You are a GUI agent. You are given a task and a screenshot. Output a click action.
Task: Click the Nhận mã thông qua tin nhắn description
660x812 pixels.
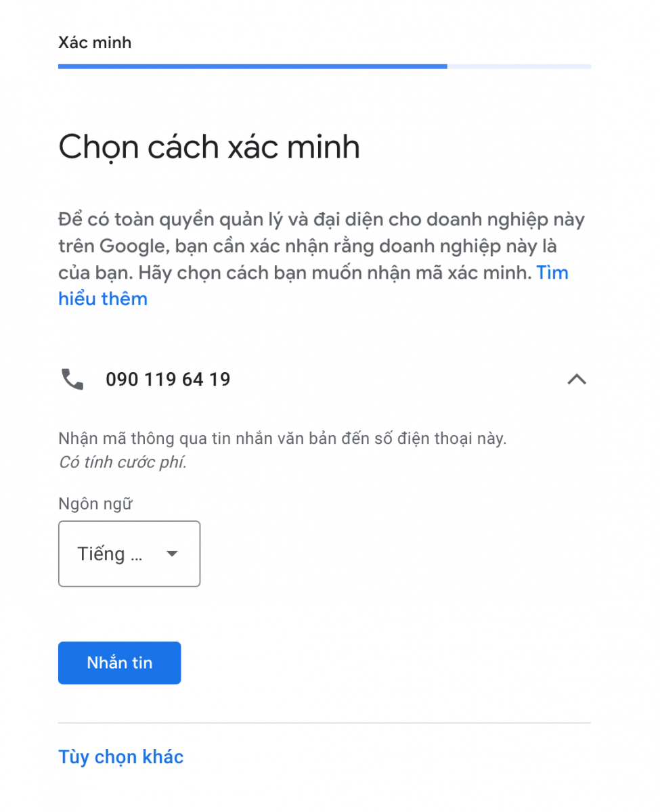(282, 438)
